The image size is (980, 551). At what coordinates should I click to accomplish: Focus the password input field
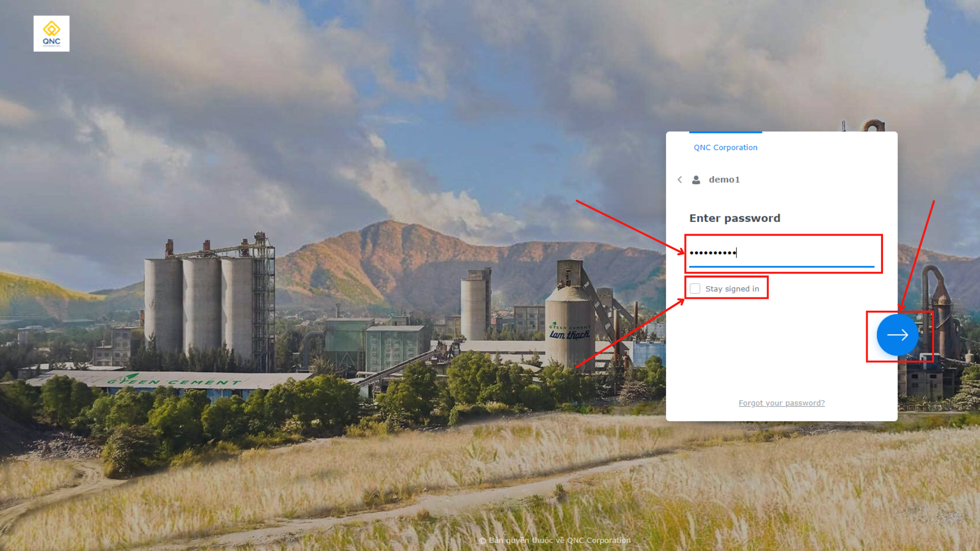tap(781, 253)
